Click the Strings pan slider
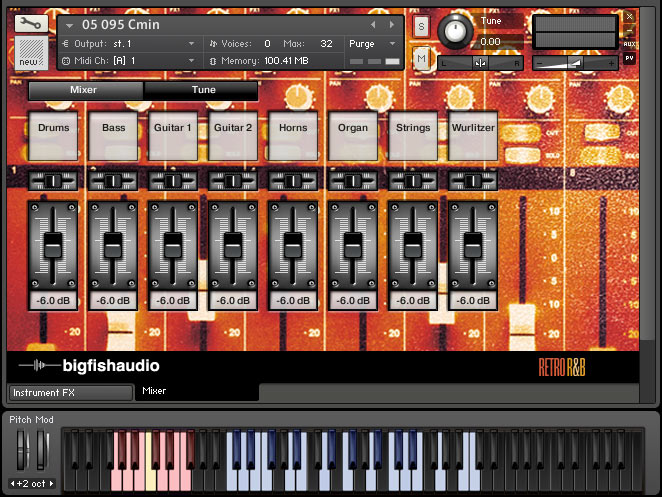 point(413,181)
